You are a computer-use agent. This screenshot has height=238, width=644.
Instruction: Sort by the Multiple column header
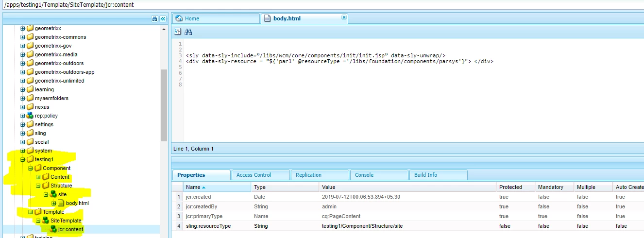click(593, 187)
